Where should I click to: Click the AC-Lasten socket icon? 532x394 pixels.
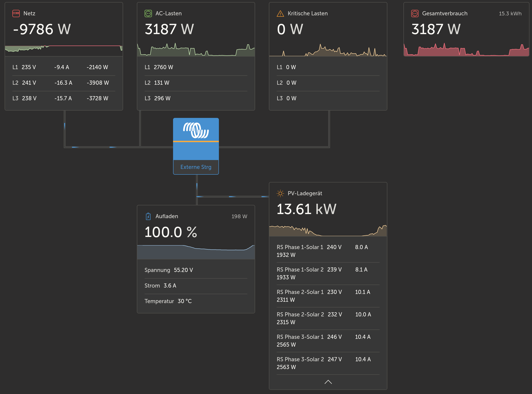tap(148, 13)
